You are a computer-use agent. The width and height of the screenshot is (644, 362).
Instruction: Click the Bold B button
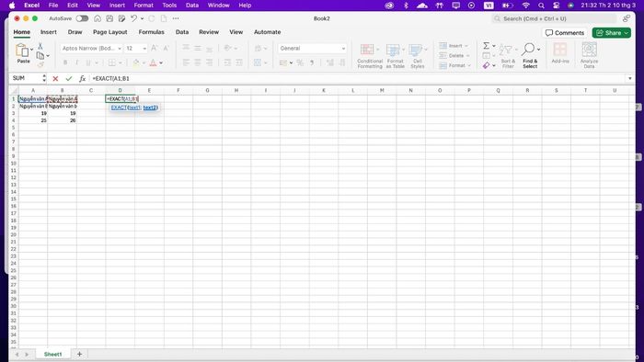[x=65, y=62]
